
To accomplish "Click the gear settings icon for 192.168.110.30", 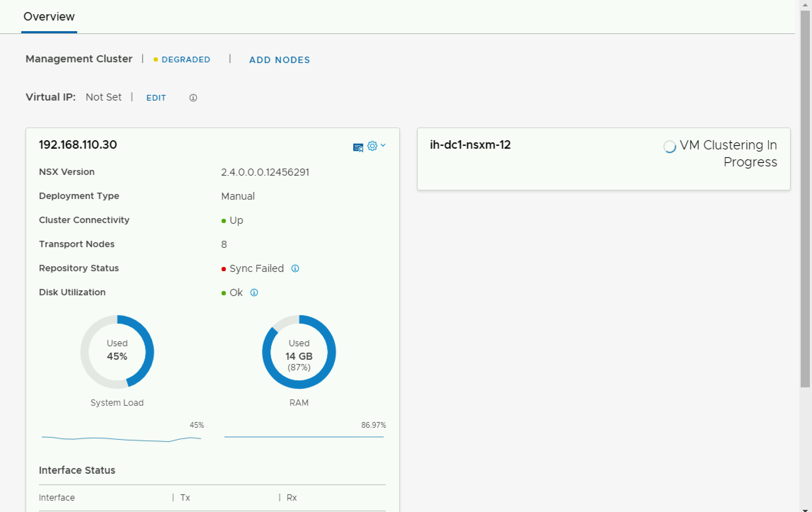I will (372, 146).
